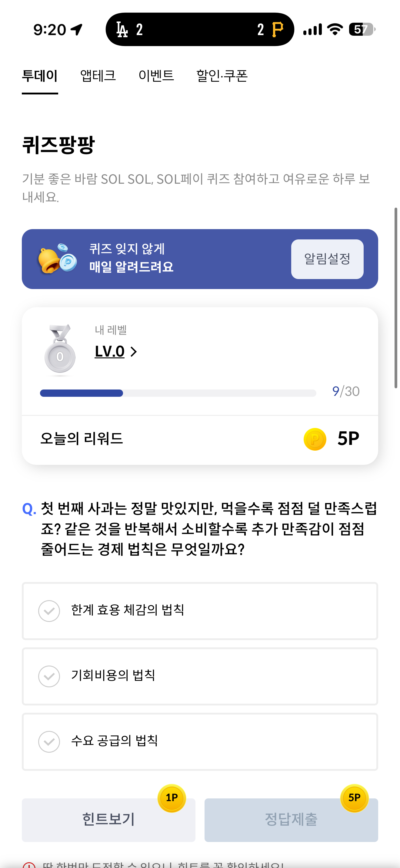
Task: Open level details via LV.0 chevron
Action: coord(134,351)
